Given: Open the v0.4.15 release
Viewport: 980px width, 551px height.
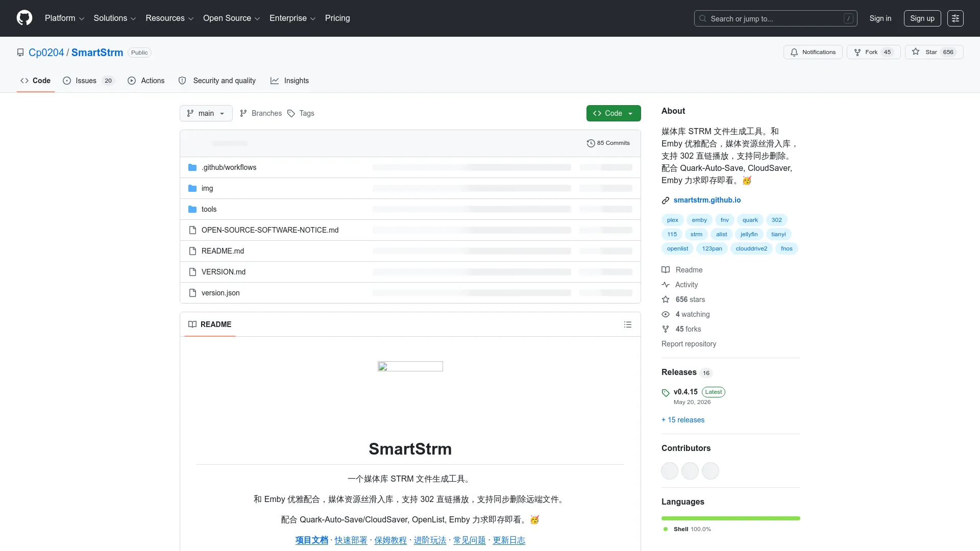Looking at the screenshot, I should 685,392.
